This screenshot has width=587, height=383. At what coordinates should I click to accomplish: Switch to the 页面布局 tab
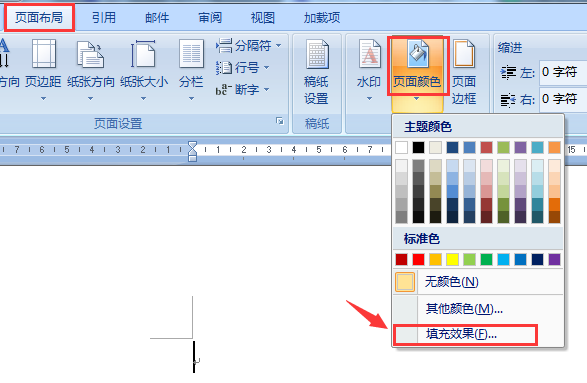coord(39,18)
